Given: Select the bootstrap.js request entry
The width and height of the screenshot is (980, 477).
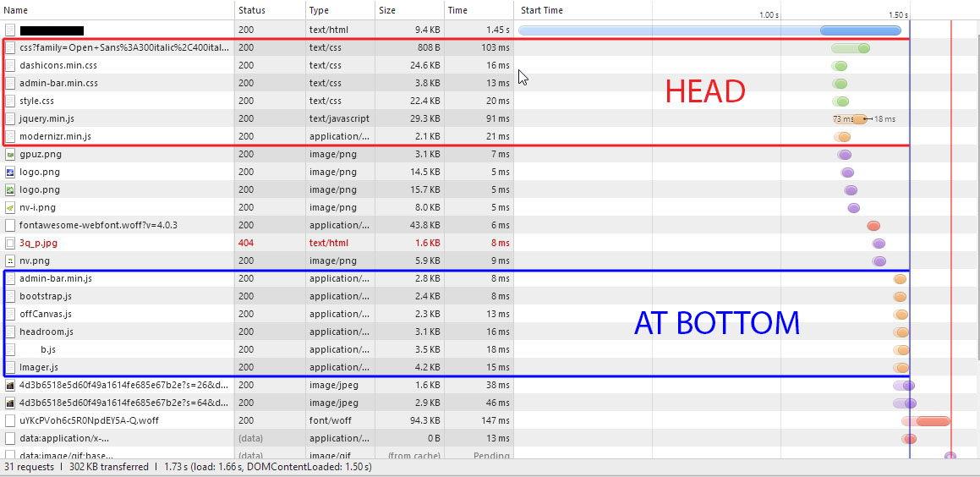Looking at the screenshot, I should (46, 296).
